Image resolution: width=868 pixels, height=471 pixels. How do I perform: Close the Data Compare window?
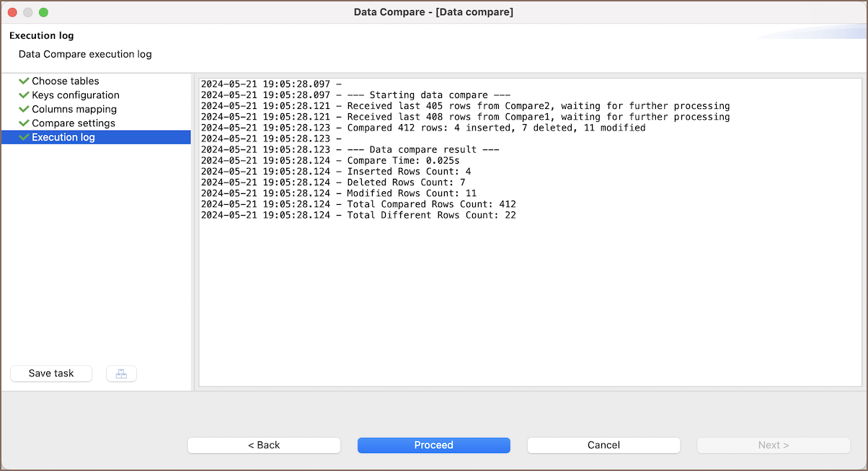(x=12, y=12)
